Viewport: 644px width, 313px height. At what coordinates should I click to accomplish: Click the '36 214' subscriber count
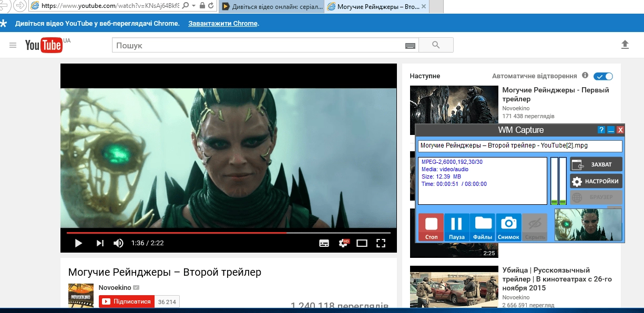point(168,302)
